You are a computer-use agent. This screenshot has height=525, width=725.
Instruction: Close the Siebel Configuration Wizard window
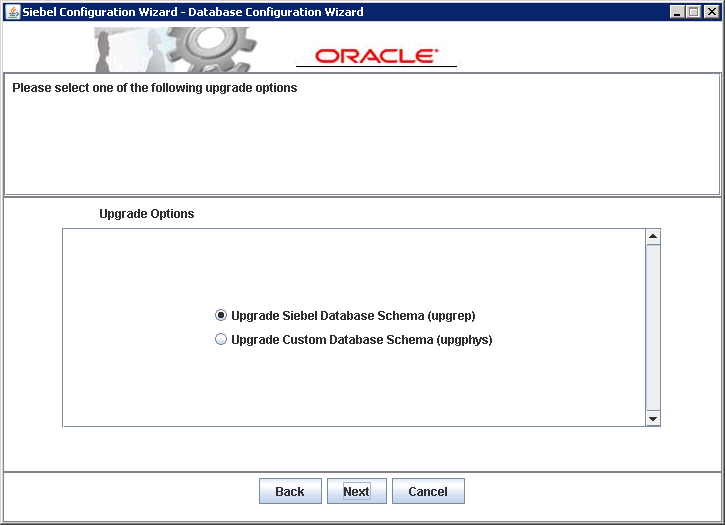tap(711, 12)
